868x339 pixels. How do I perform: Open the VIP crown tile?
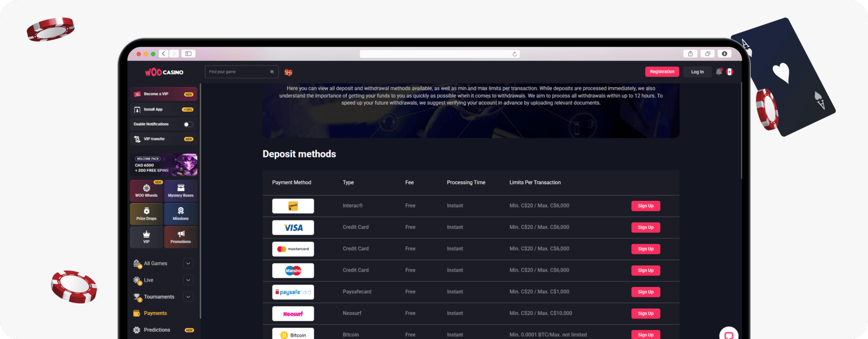[x=147, y=237]
